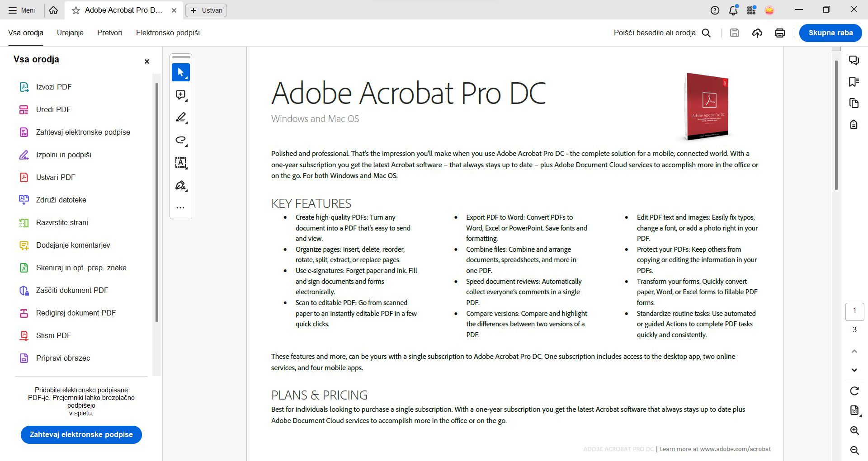Select the text box recognition tool
Viewport: 868px width, 461px height.
[181, 163]
